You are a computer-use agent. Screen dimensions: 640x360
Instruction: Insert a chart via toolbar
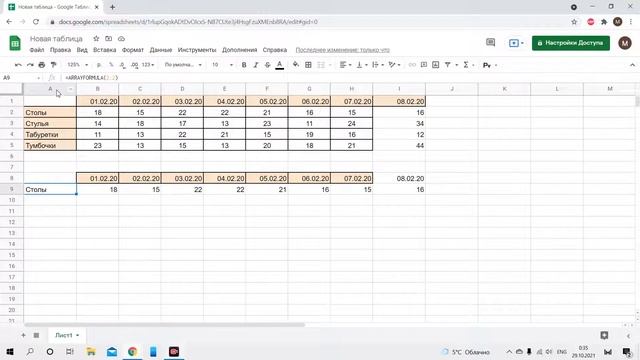(x=436, y=65)
